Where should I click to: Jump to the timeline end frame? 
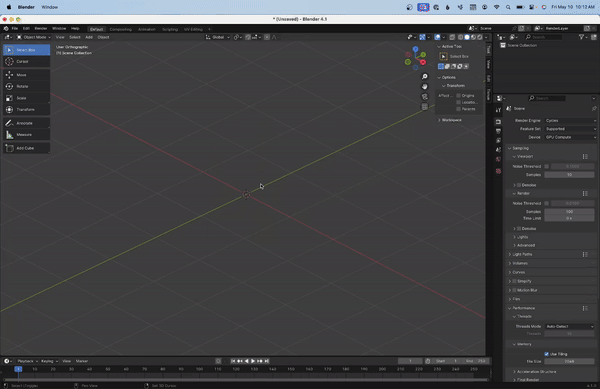coord(267,361)
